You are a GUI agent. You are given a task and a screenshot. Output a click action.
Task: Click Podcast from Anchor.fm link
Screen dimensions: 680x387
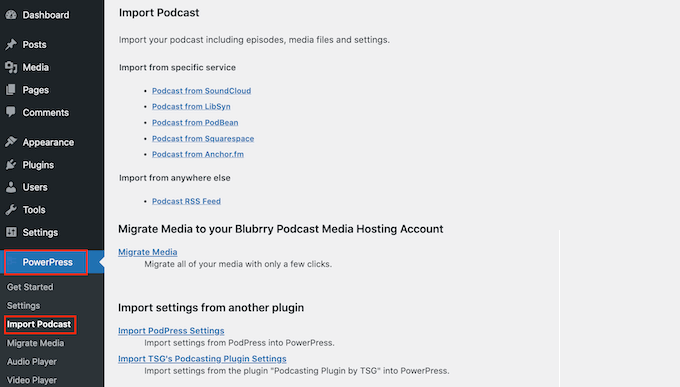198,154
